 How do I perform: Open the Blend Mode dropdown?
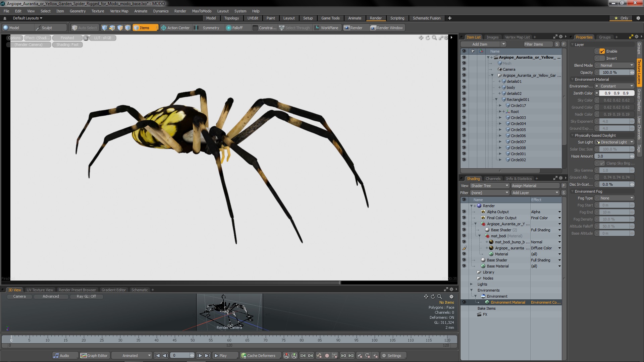(616, 65)
